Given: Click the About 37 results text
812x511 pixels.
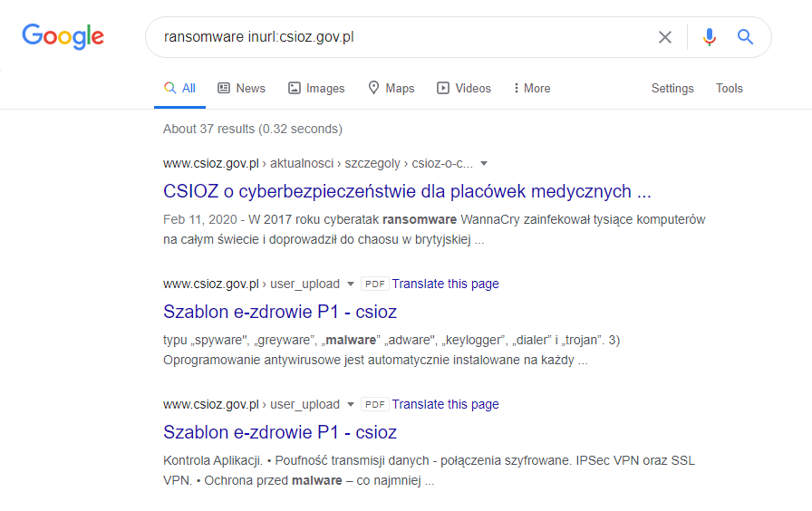Looking at the screenshot, I should tap(253, 129).
